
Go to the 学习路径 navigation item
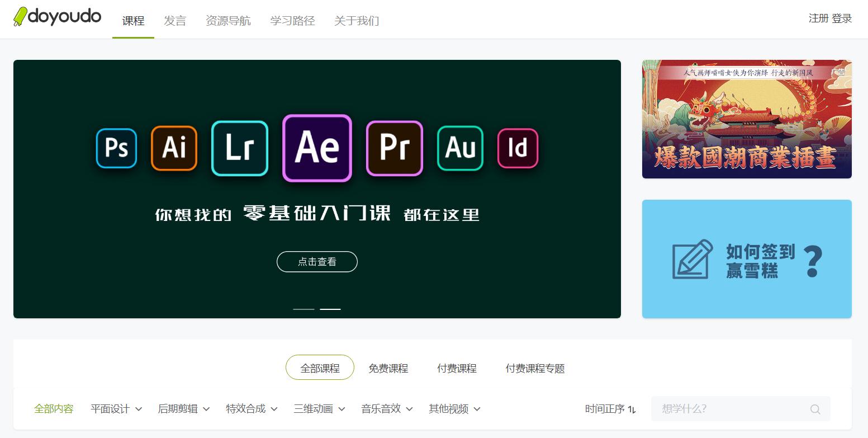292,20
